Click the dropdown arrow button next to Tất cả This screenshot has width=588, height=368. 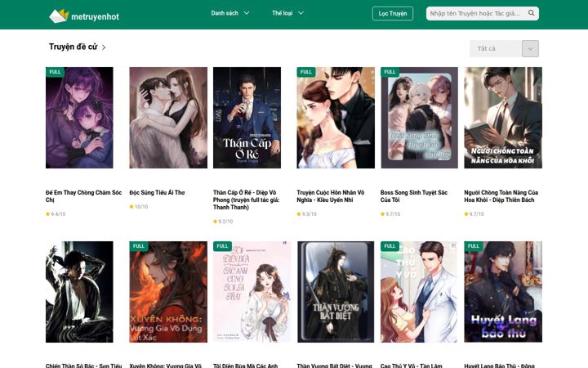(530, 49)
